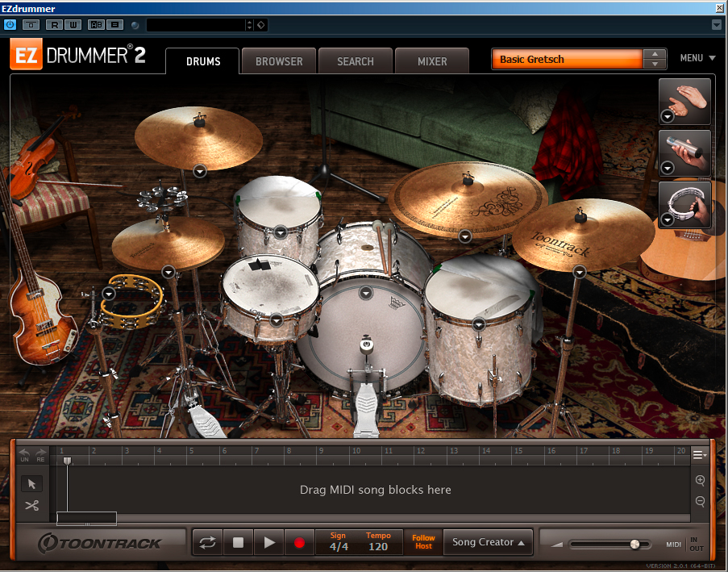Click the Record button
Image resolution: width=728 pixels, height=572 pixels.
(x=299, y=542)
